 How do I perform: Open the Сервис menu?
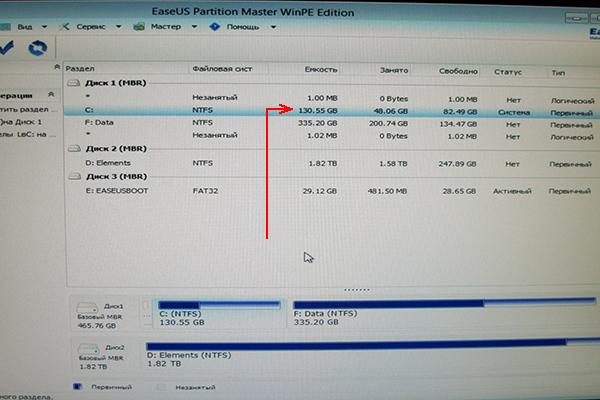coord(91,26)
